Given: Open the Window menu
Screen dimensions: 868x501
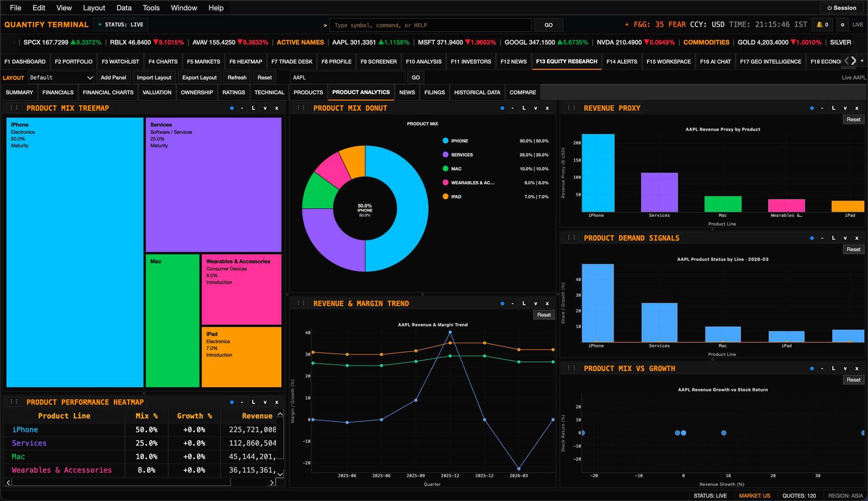Looking at the screenshot, I should click(x=184, y=8).
